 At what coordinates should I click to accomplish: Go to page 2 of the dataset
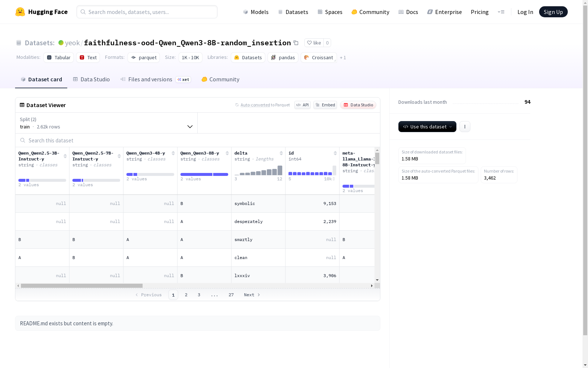coord(186,295)
